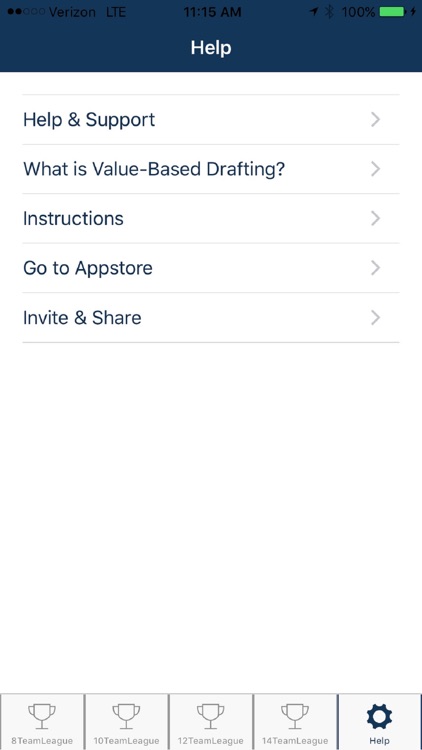Select Invite & Share option
422x750 pixels.
(211, 318)
